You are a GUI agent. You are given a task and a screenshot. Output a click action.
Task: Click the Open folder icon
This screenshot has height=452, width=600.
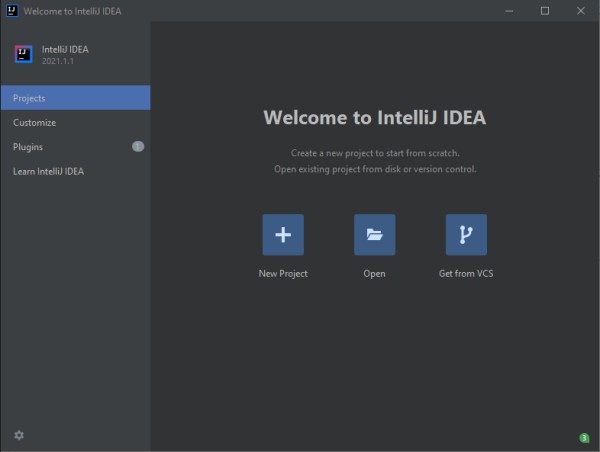375,235
